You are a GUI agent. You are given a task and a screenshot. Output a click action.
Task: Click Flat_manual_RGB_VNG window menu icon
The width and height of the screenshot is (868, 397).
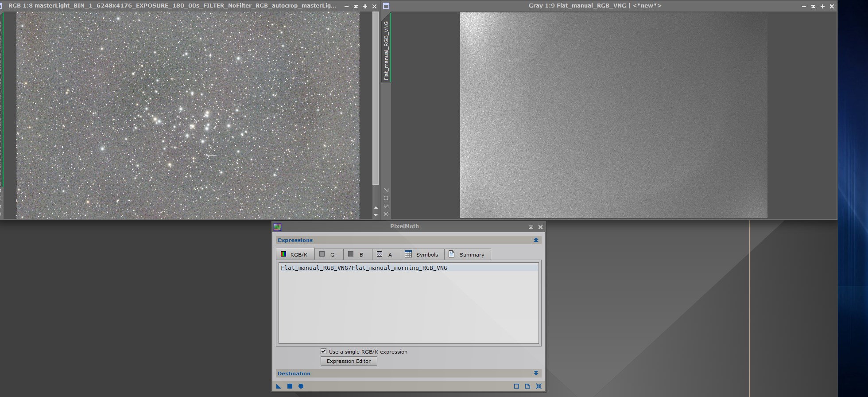(386, 6)
